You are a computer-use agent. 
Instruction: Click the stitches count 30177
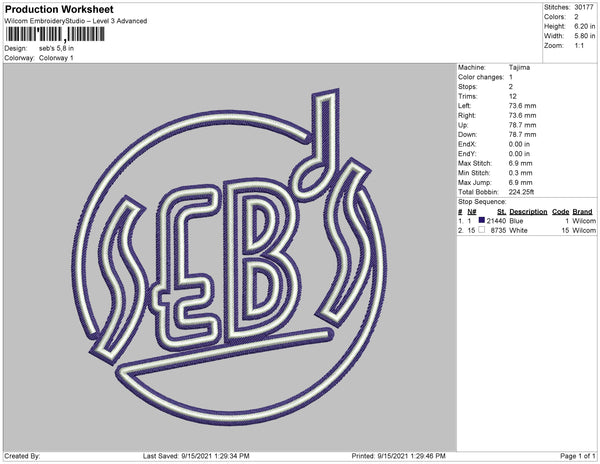click(584, 7)
